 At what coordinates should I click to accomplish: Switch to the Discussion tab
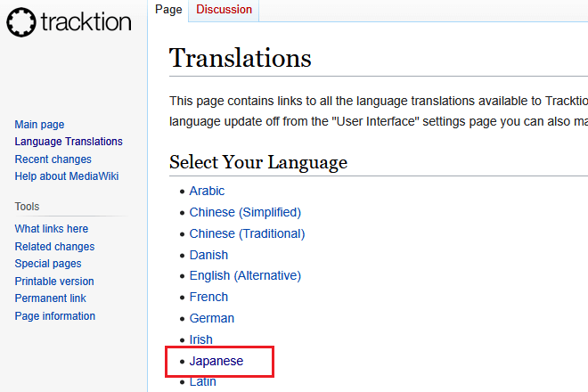(224, 10)
